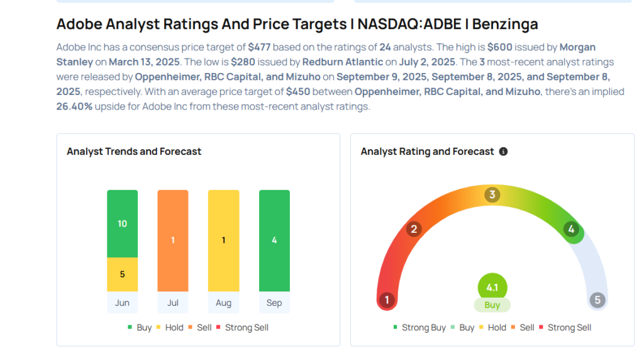
Task: Toggle the Buy legend in Analyst Trends chart
Action: point(140,328)
